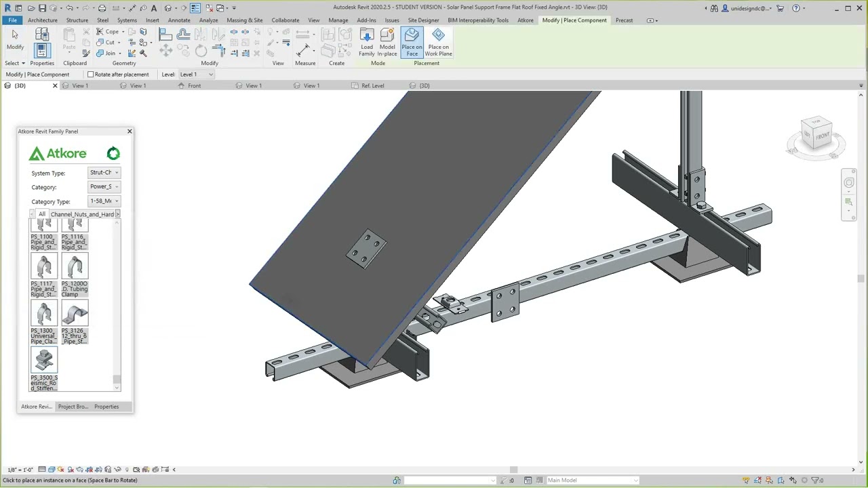Click the Print icon in quick access toolbar
868x488 pixels.
pyautogui.click(x=102, y=8)
